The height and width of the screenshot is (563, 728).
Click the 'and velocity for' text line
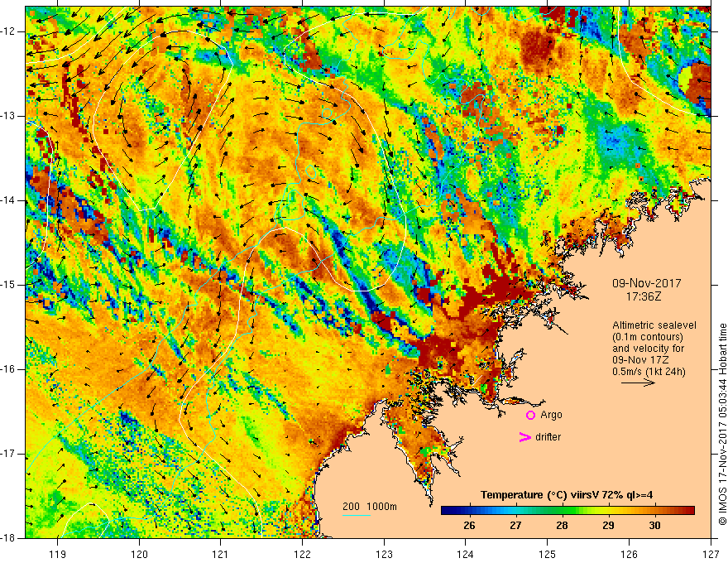click(648, 349)
